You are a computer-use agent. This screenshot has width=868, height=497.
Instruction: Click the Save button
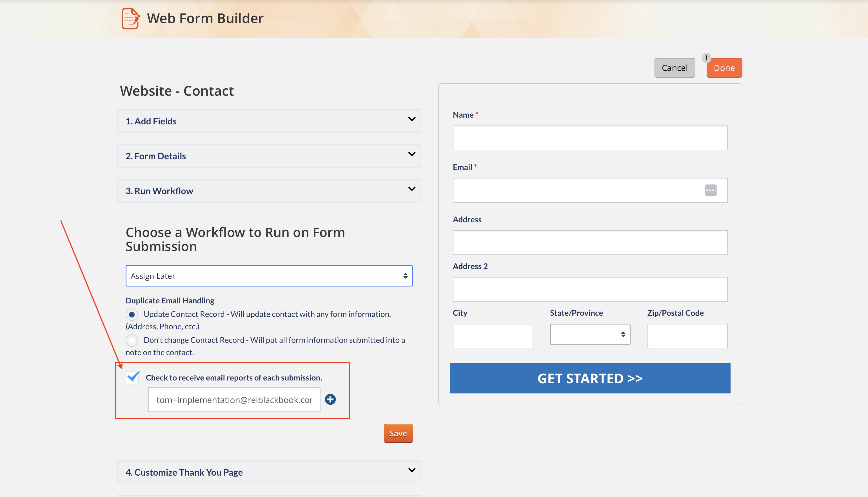click(398, 433)
